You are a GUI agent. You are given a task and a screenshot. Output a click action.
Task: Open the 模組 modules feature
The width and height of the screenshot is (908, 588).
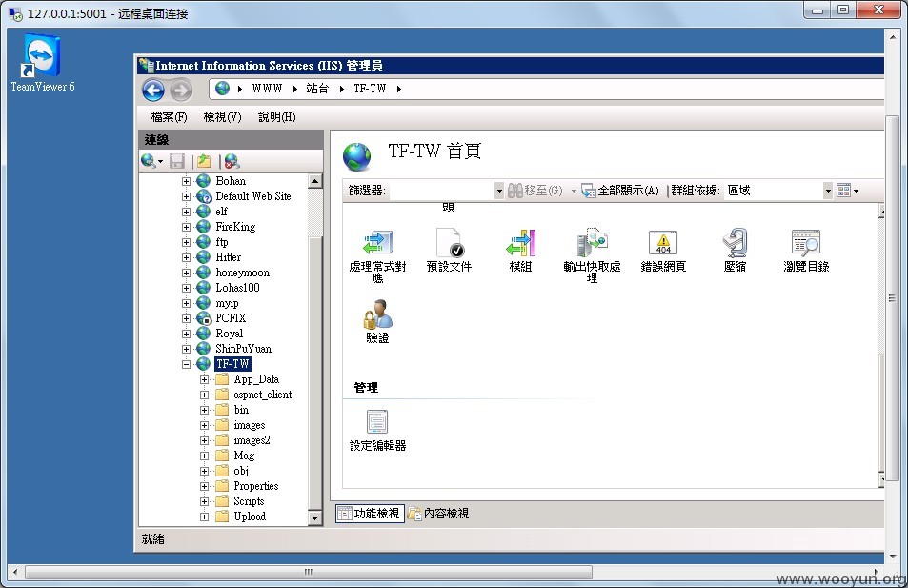[520, 251]
